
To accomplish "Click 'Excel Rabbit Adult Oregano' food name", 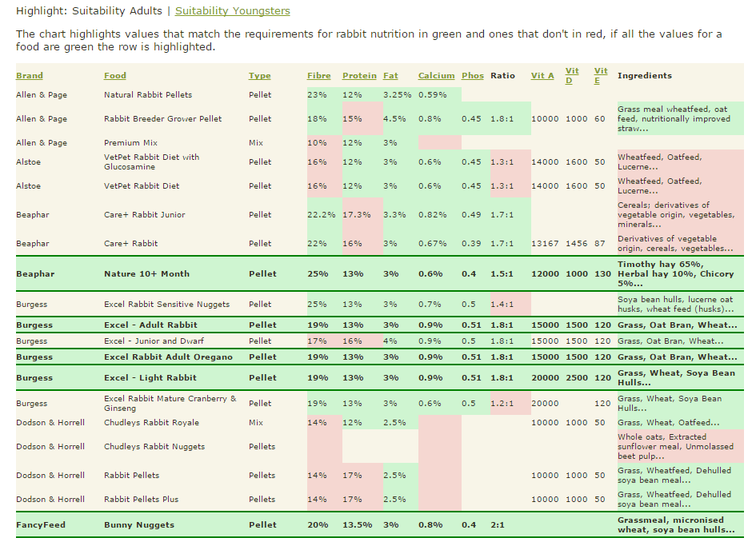I will click(168, 357).
